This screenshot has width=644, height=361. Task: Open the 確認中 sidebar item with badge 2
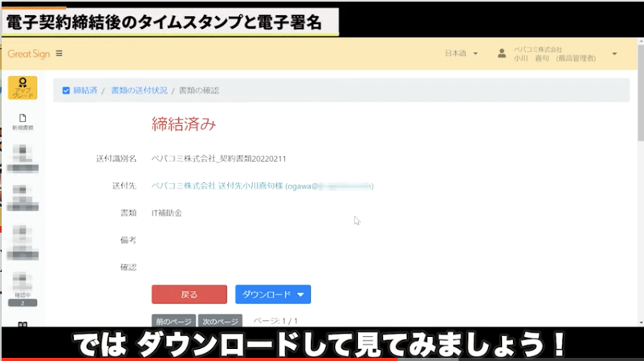[22, 288]
